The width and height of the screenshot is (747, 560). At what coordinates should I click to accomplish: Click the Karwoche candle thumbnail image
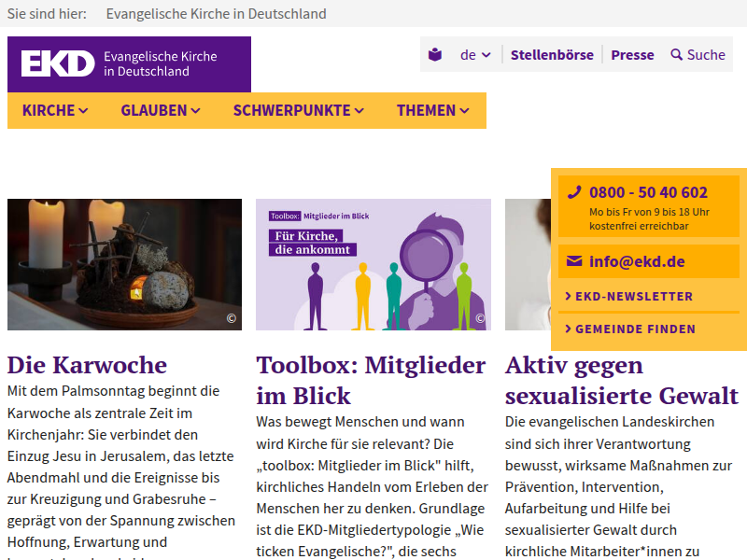tap(124, 264)
